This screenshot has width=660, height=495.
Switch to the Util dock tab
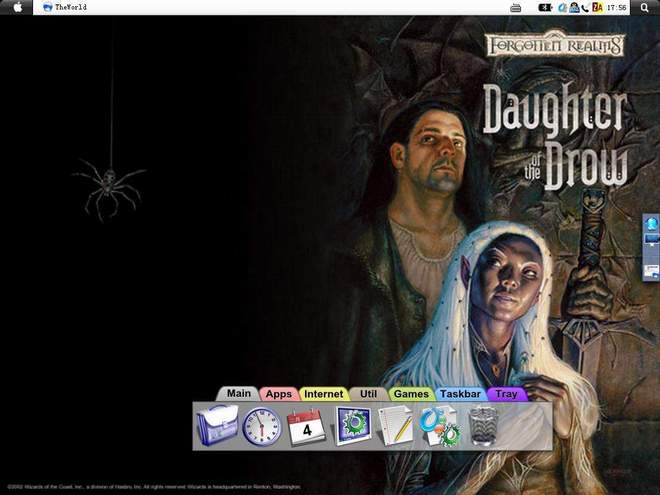click(x=368, y=394)
